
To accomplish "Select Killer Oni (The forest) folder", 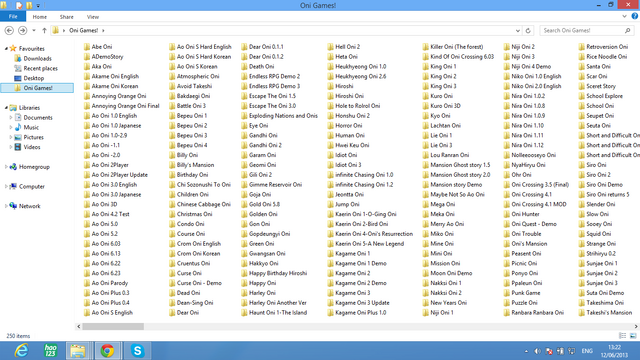I will pyautogui.click(x=453, y=47).
